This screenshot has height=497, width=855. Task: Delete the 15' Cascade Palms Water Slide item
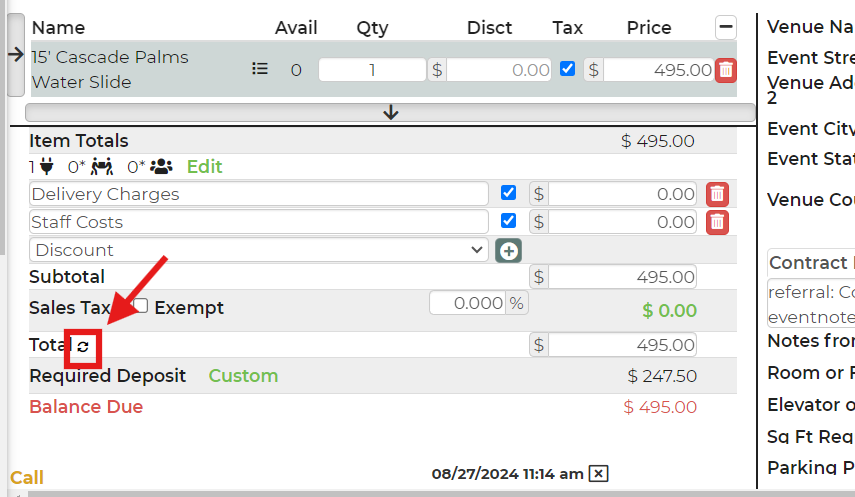[726, 70]
